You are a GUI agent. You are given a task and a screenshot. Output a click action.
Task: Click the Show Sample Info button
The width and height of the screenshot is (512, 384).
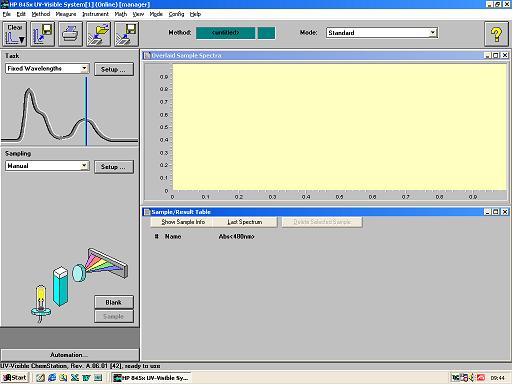point(182,222)
